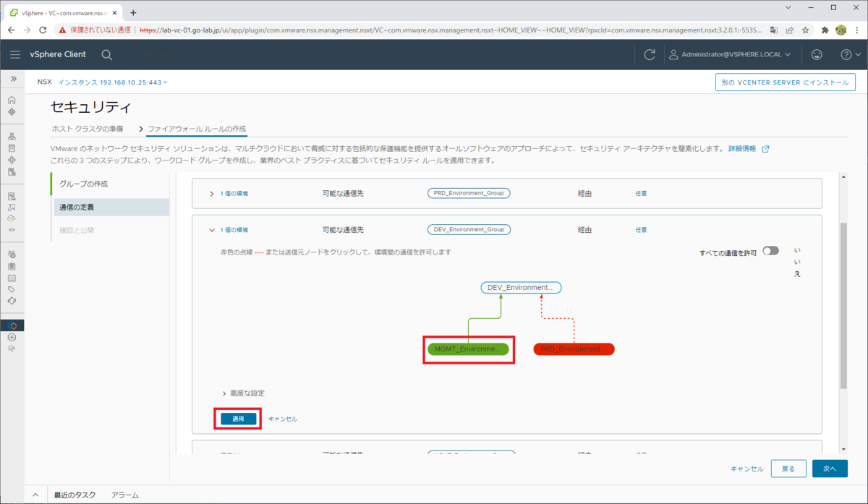Click the 適用 apply button
868x504 pixels.
(x=238, y=419)
